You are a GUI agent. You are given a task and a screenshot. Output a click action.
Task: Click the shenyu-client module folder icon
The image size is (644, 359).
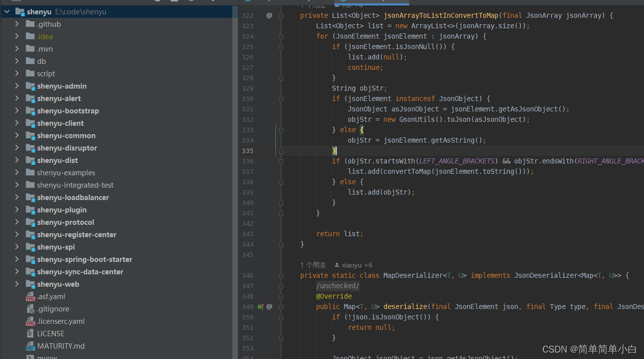click(x=30, y=123)
